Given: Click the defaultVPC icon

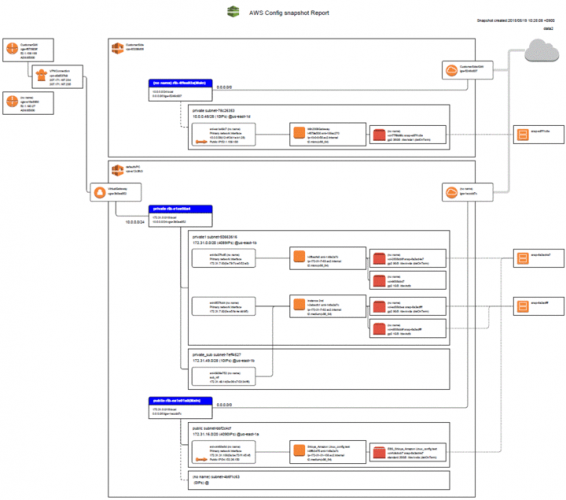Looking at the screenshot, I should [x=117, y=170].
